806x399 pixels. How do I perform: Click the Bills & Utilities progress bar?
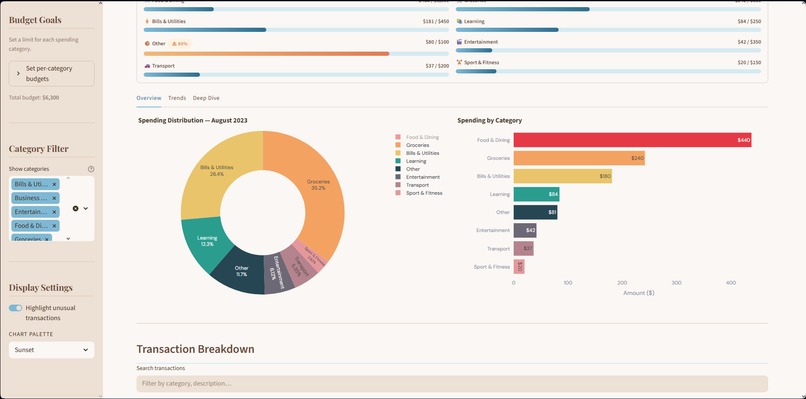point(296,30)
